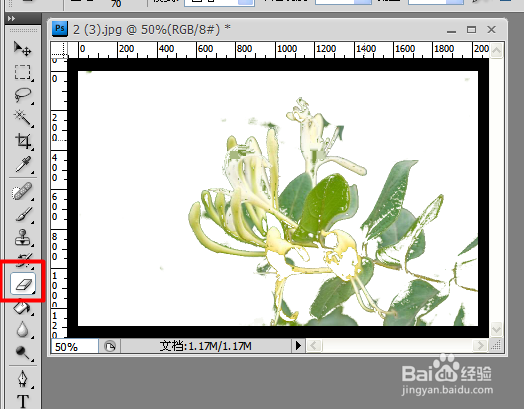Select the Type tool
This screenshot has width=524, height=409.
point(23,401)
